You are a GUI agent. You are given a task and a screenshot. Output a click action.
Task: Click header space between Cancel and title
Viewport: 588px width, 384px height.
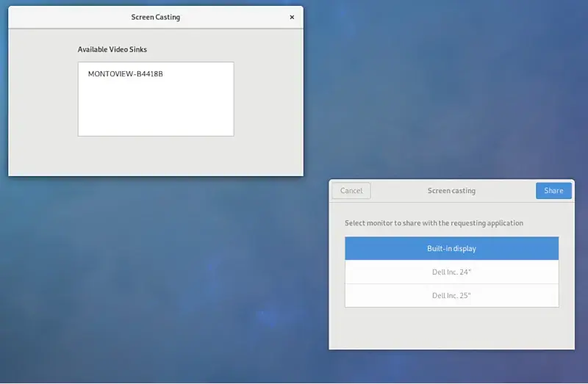pos(399,191)
